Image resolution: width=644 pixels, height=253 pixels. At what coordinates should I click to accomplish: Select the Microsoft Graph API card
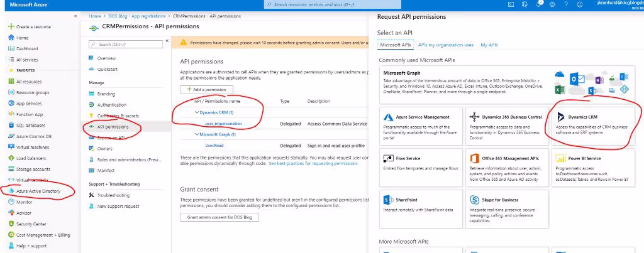(507, 85)
